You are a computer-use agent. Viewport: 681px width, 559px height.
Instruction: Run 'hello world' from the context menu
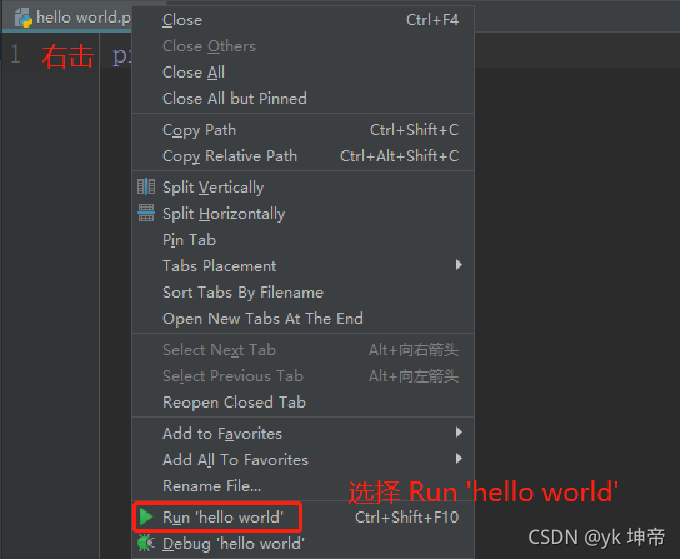click(303, 517)
